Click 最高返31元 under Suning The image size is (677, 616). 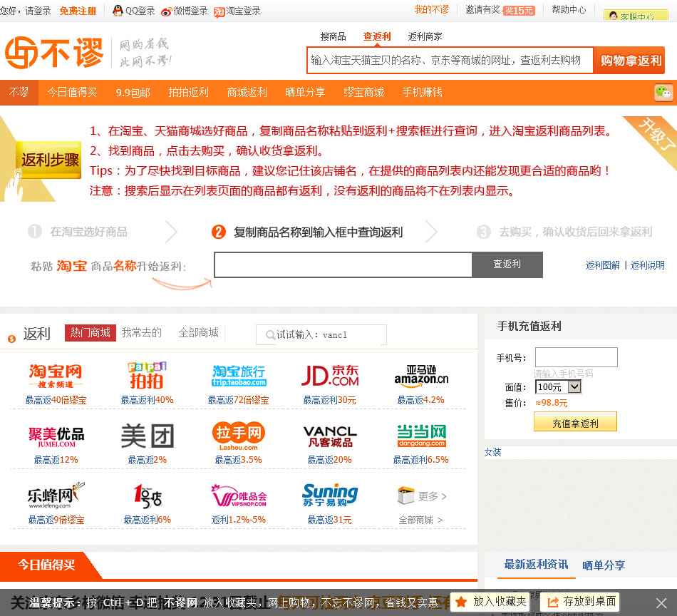coord(329,520)
